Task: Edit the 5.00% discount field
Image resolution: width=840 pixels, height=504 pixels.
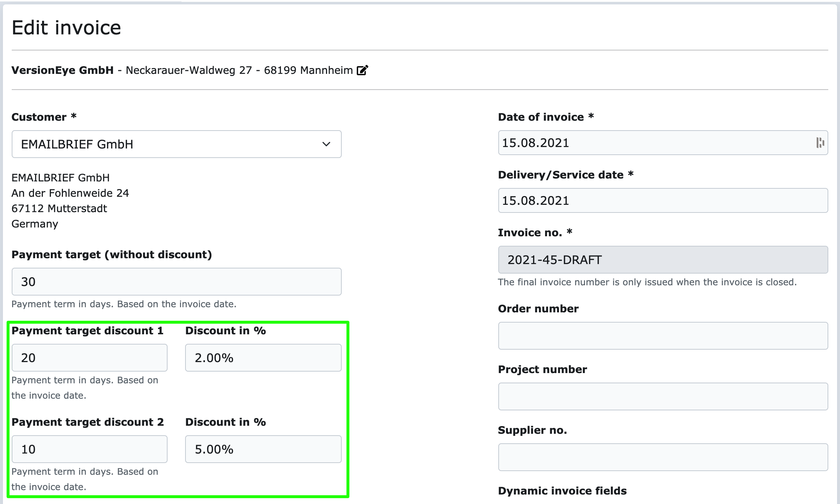Action: (263, 449)
